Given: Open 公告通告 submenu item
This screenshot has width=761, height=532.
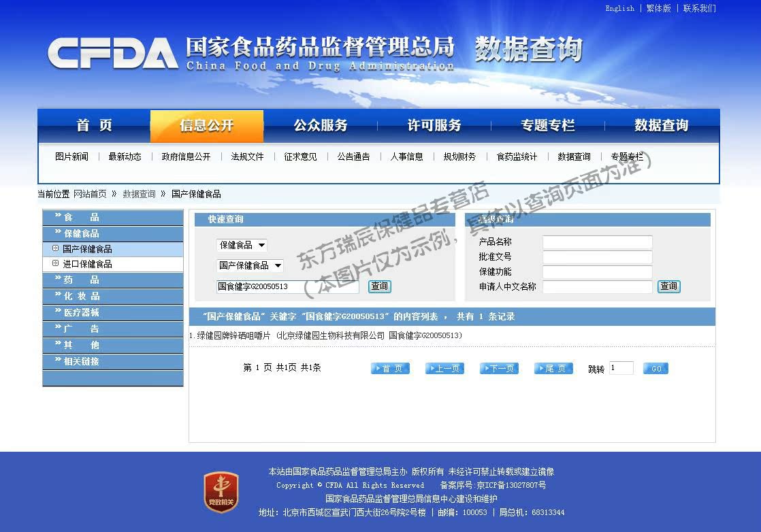Looking at the screenshot, I should (354, 156).
